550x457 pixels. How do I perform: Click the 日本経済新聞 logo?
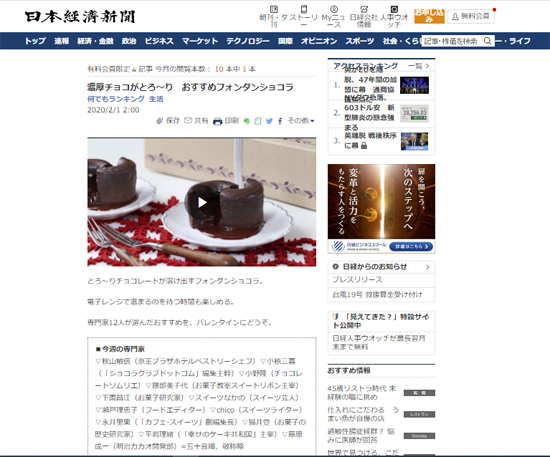[80, 17]
